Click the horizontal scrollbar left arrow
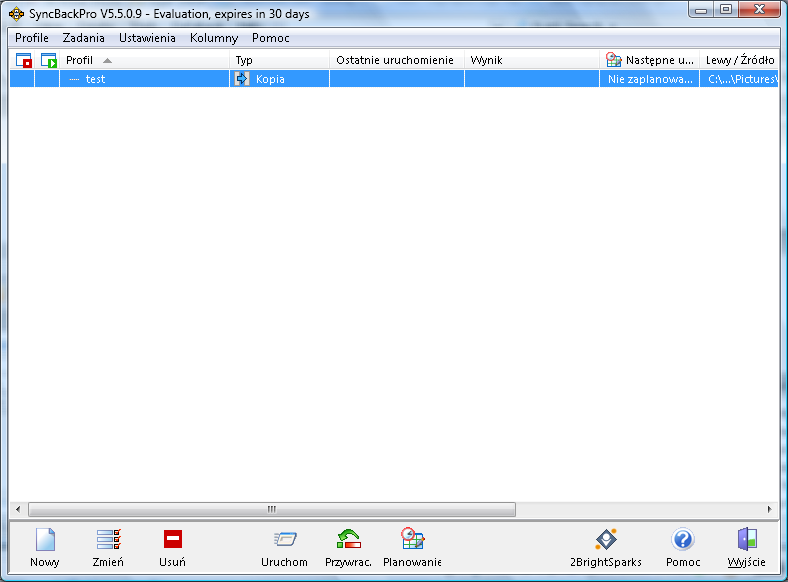This screenshot has width=788, height=582. (x=18, y=509)
